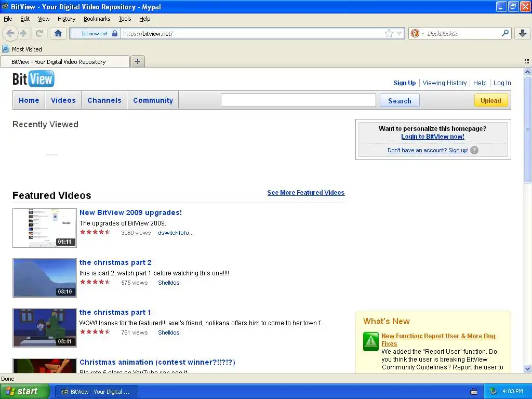Click star rating of christmas part 1
532x399 pixels.
(x=95, y=332)
